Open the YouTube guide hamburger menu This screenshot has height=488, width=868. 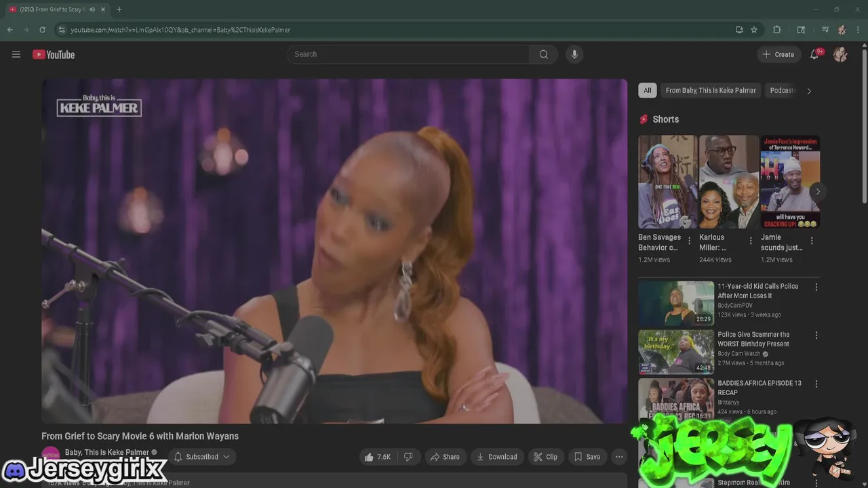16,54
